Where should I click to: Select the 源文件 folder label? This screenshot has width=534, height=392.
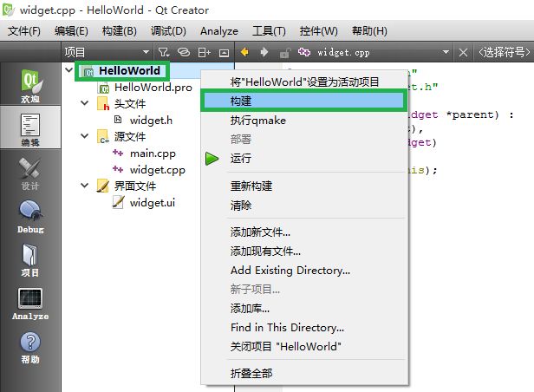coord(130,137)
